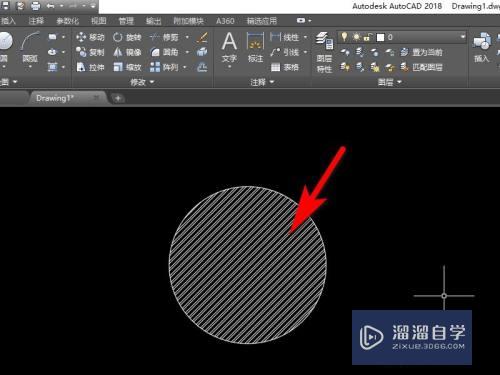The width and height of the screenshot is (500, 375).
Task: Click Turn All Layers On icon
Action: (345, 67)
